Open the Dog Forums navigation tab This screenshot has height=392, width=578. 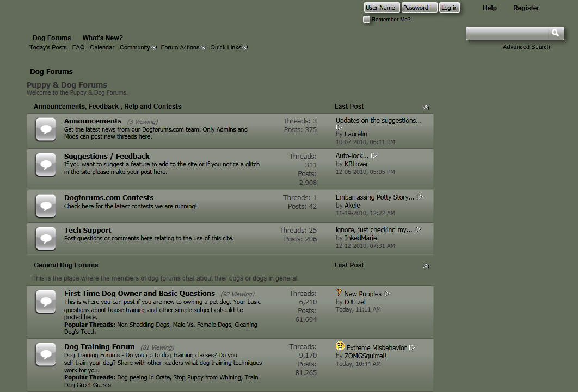coord(52,38)
